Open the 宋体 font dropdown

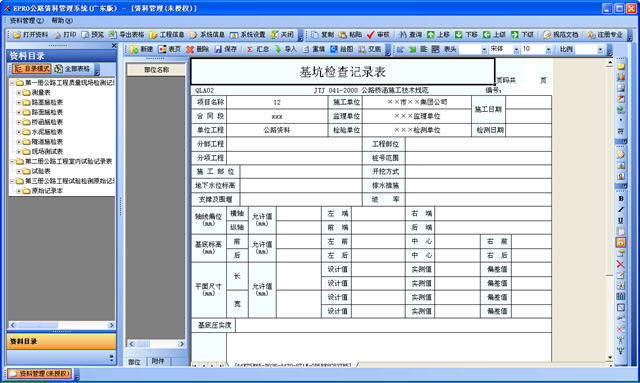coord(517,49)
